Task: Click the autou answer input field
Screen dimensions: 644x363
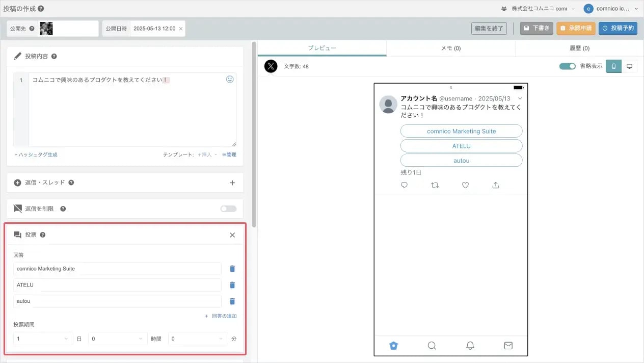Action: click(118, 301)
